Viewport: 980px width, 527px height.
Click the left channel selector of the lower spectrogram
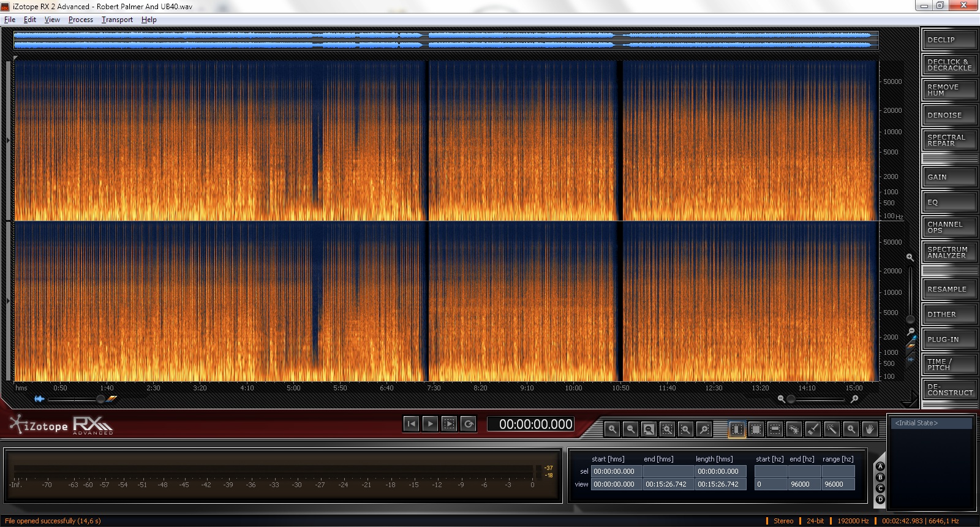point(9,301)
